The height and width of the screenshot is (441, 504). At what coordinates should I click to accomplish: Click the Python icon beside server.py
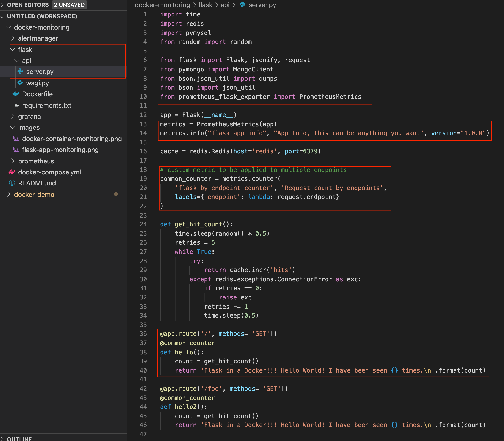click(20, 72)
